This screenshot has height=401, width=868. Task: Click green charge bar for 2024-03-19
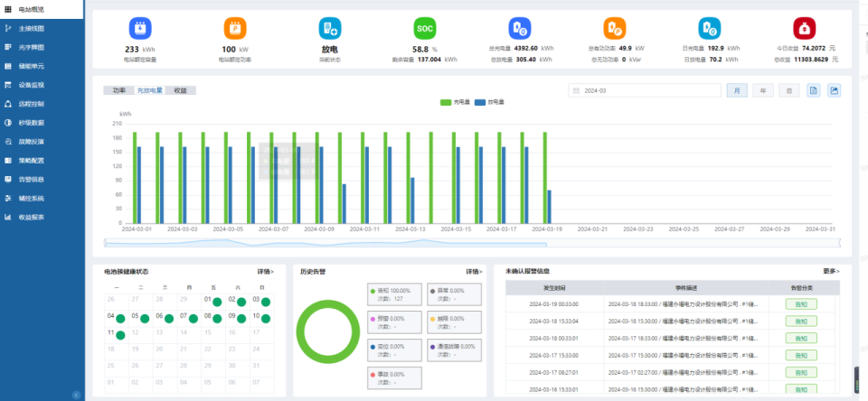[x=545, y=178]
